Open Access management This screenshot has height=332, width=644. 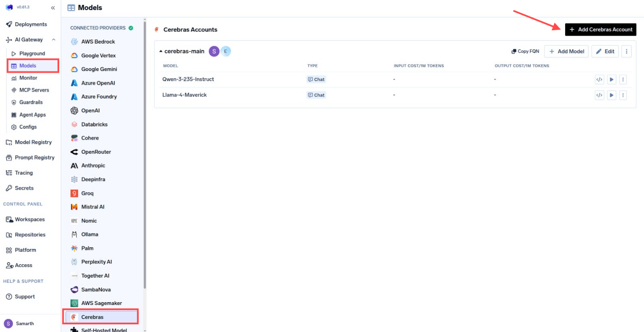coord(19,266)
